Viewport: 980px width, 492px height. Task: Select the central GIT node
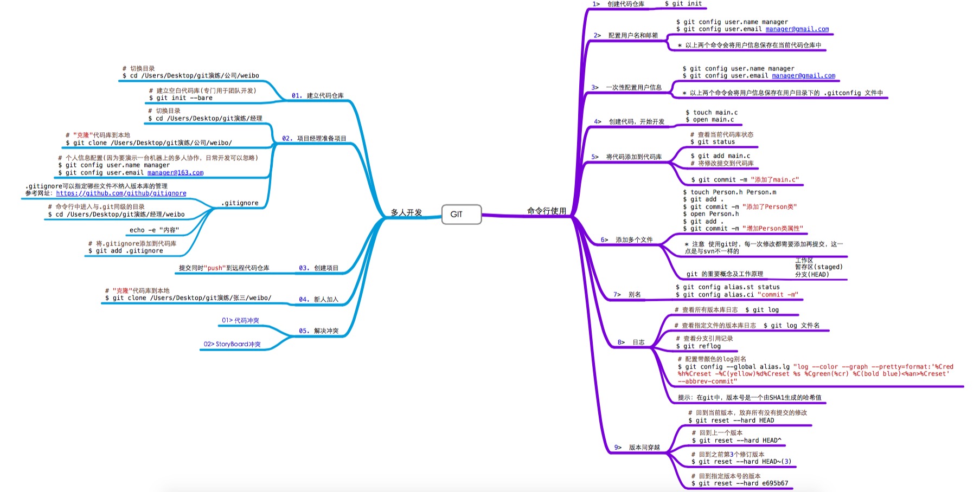462,214
